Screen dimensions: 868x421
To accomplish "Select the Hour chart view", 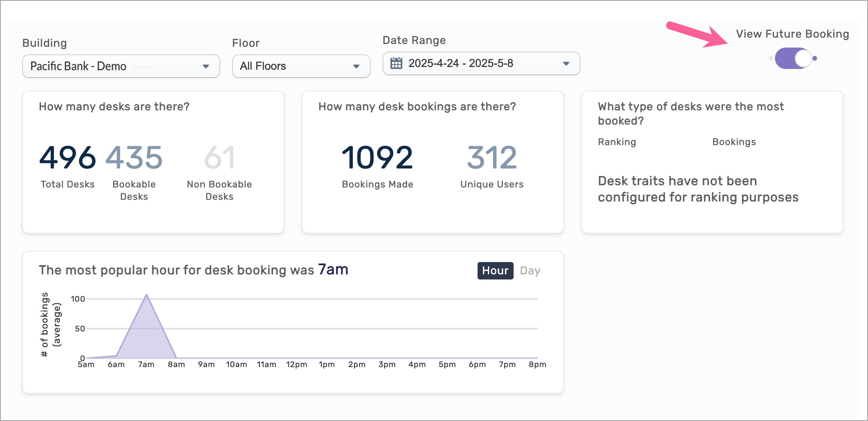I will click(495, 271).
